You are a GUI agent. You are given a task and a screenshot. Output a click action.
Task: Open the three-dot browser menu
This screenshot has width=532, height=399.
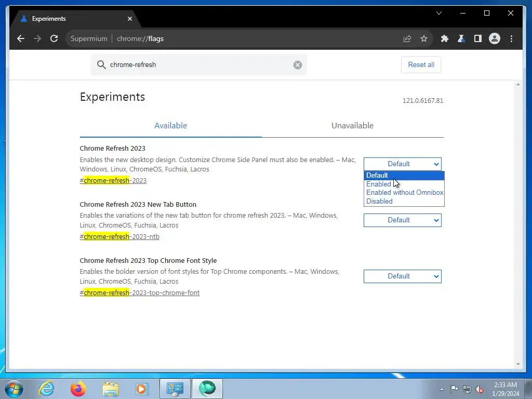pos(511,38)
